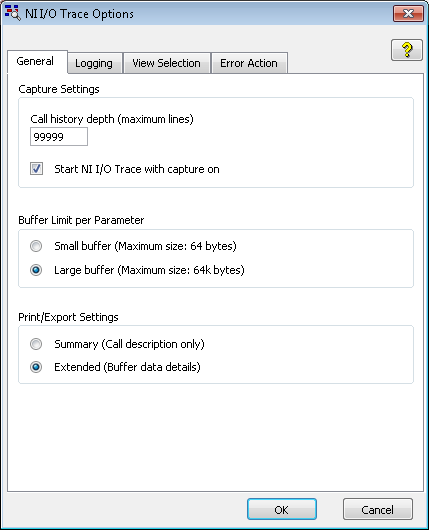This screenshot has width=429, height=530.
Task: Open the View Selection tab
Action: (167, 63)
